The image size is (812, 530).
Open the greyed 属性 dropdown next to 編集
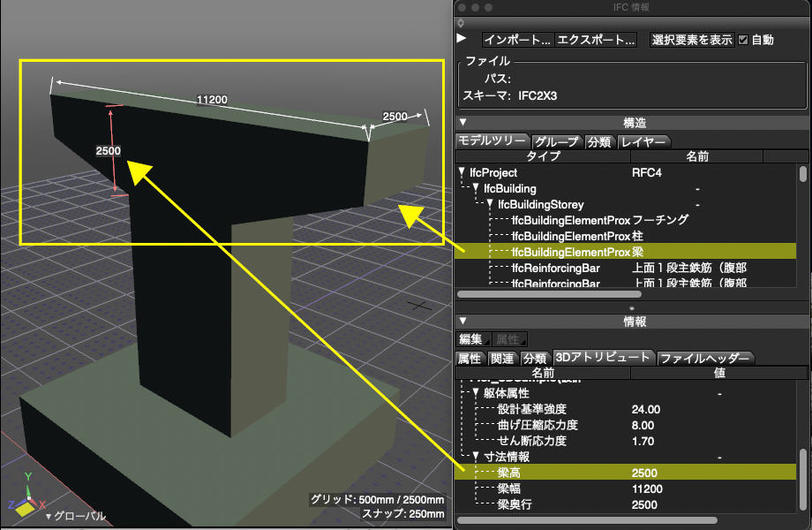click(509, 339)
